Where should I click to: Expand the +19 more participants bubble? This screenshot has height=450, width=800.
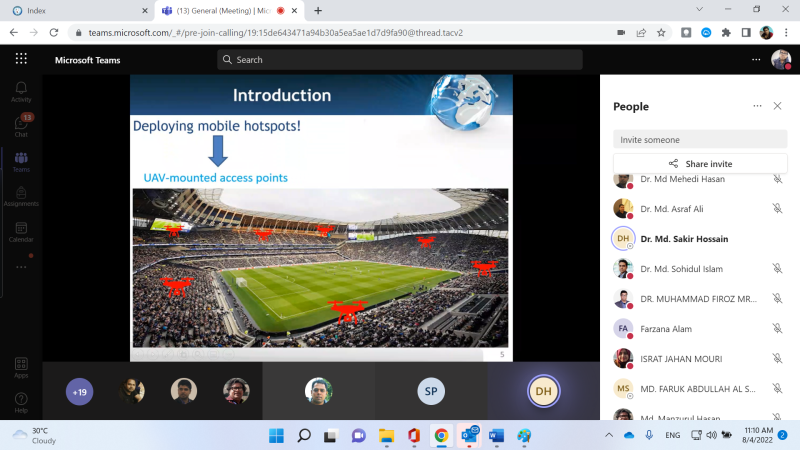pyautogui.click(x=80, y=392)
